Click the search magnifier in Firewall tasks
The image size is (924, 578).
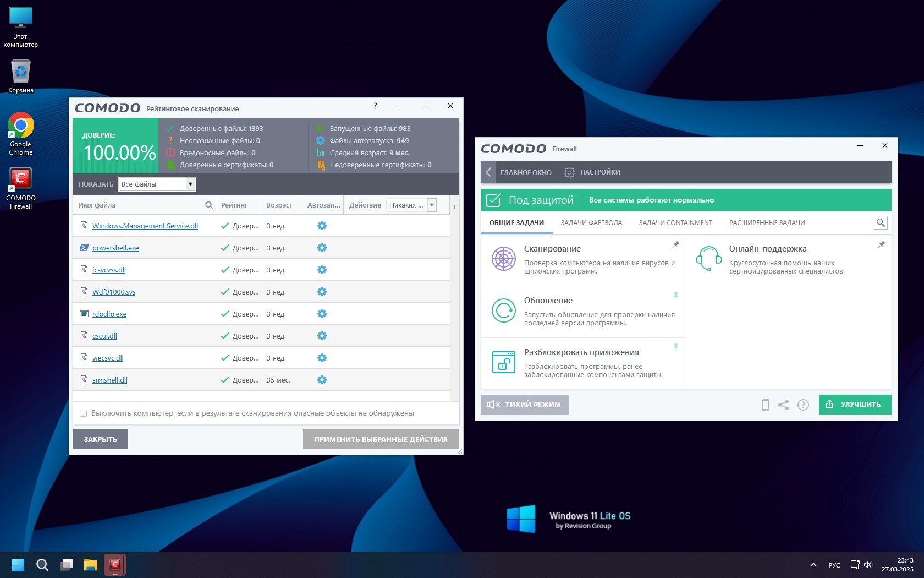tap(881, 223)
